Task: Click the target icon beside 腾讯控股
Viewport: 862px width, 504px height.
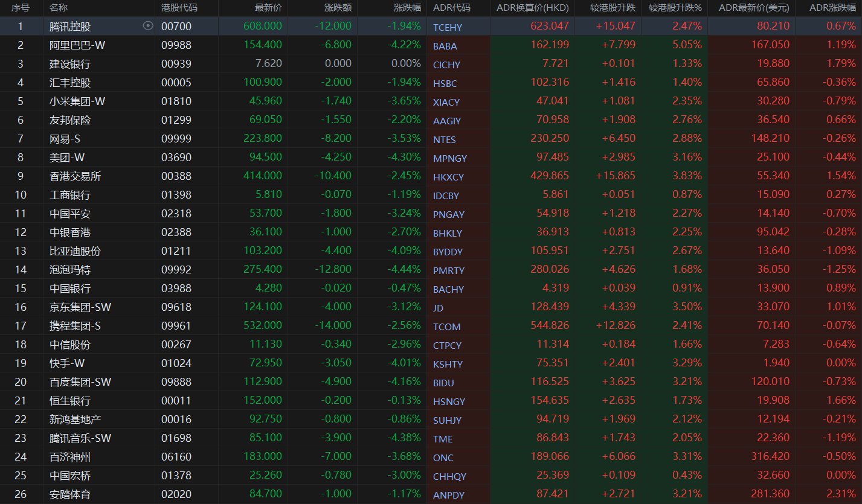Action: [x=148, y=26]
